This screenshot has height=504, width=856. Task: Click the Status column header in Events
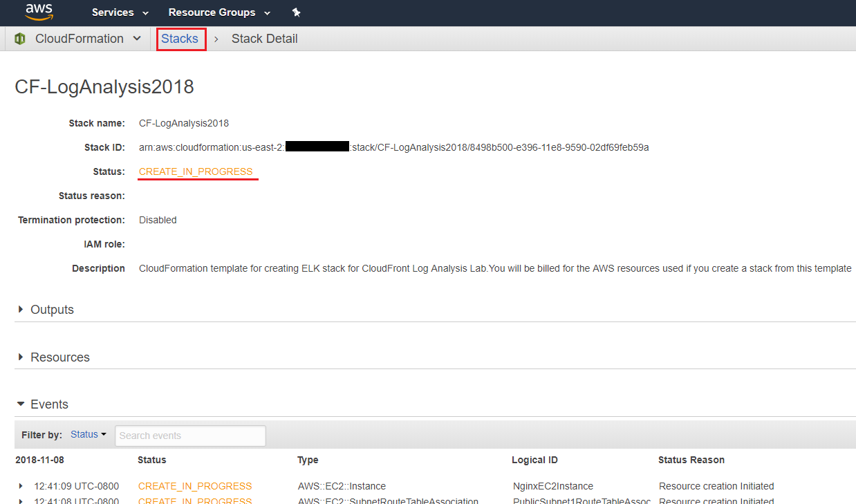(x=152, y=460)
